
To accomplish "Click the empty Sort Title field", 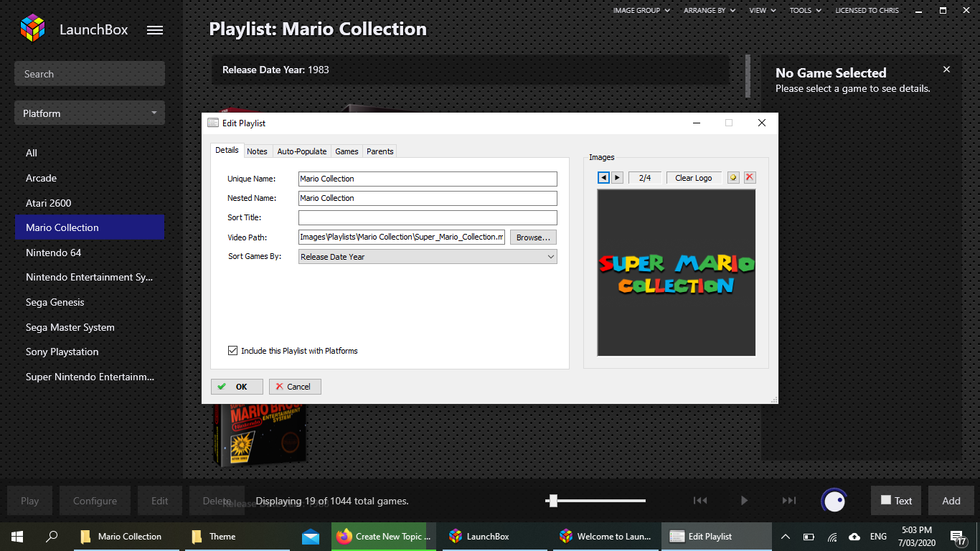I will (x=428, y=217).
